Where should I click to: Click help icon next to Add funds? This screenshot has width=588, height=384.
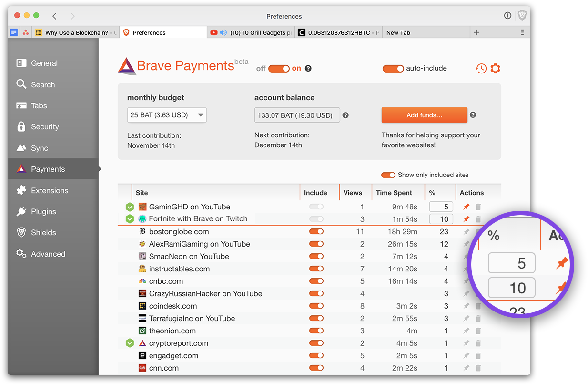pos(473,115)
